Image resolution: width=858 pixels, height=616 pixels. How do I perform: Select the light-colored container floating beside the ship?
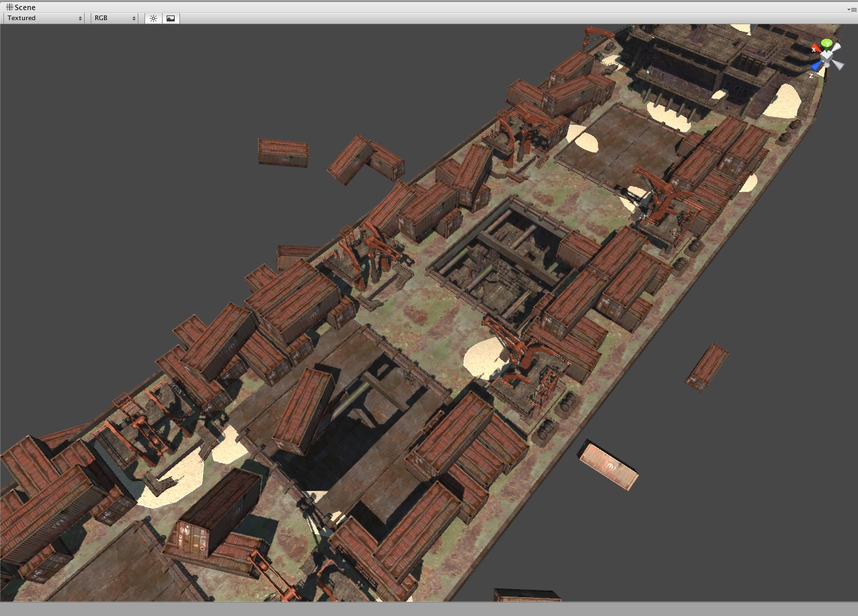[608, 465]
